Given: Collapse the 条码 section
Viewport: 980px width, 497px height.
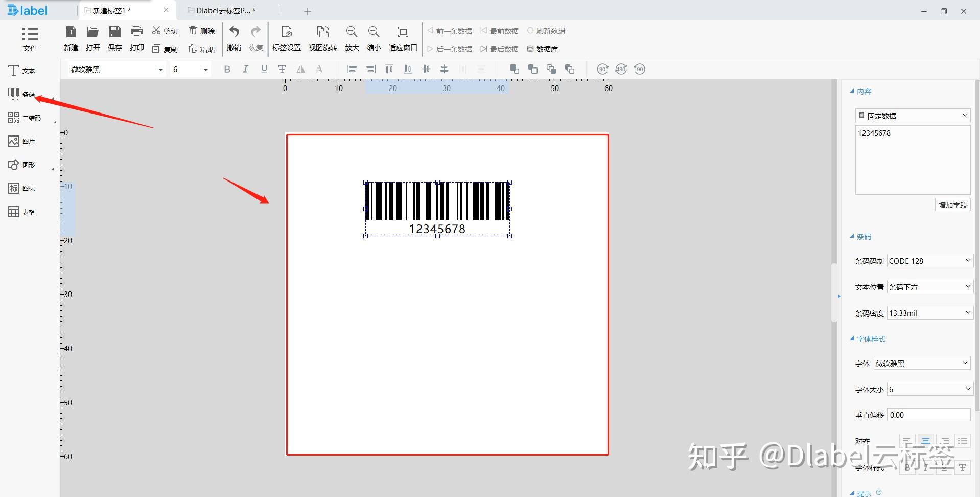Looking at the screenshot, I should pyautogui.click(x=852, y=236).
